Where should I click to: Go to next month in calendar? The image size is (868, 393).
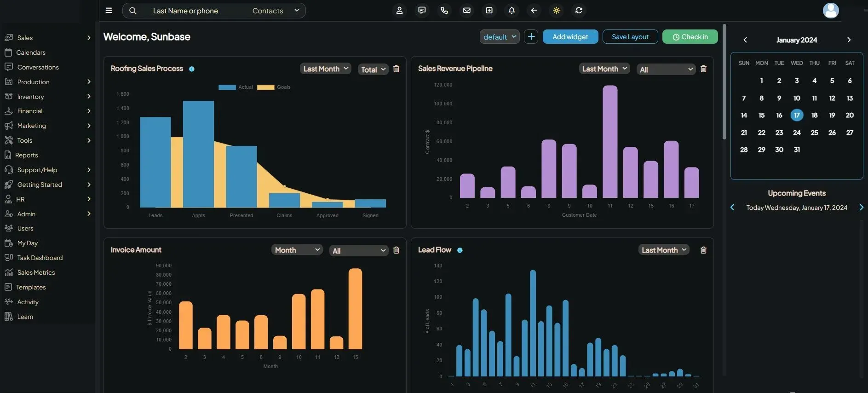(849, 40)
